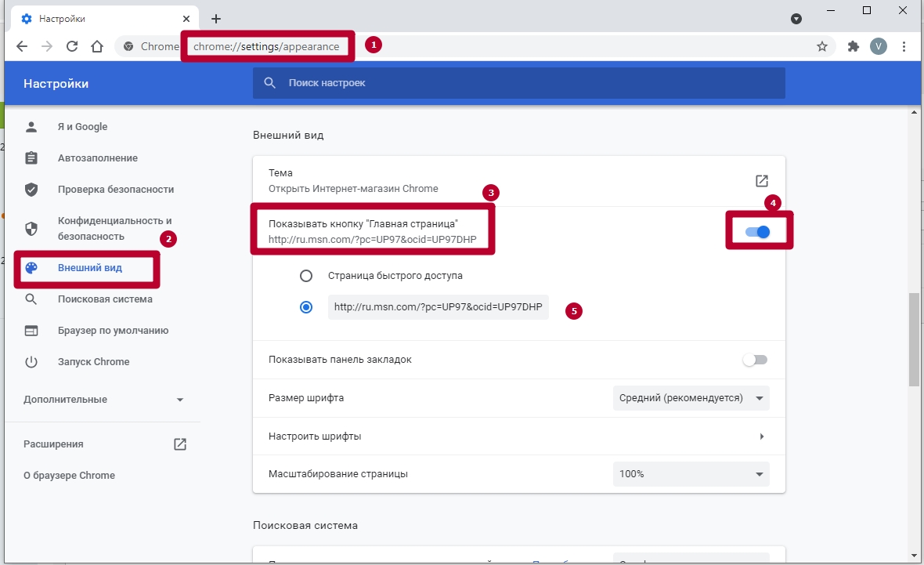Open the Home page button

[x=97, y=46]
